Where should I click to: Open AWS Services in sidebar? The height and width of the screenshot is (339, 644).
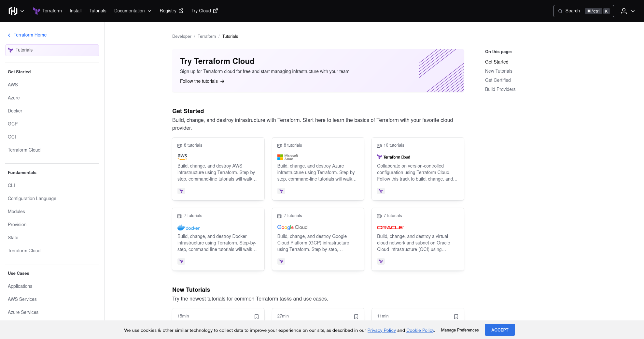[x=22, y=299]
